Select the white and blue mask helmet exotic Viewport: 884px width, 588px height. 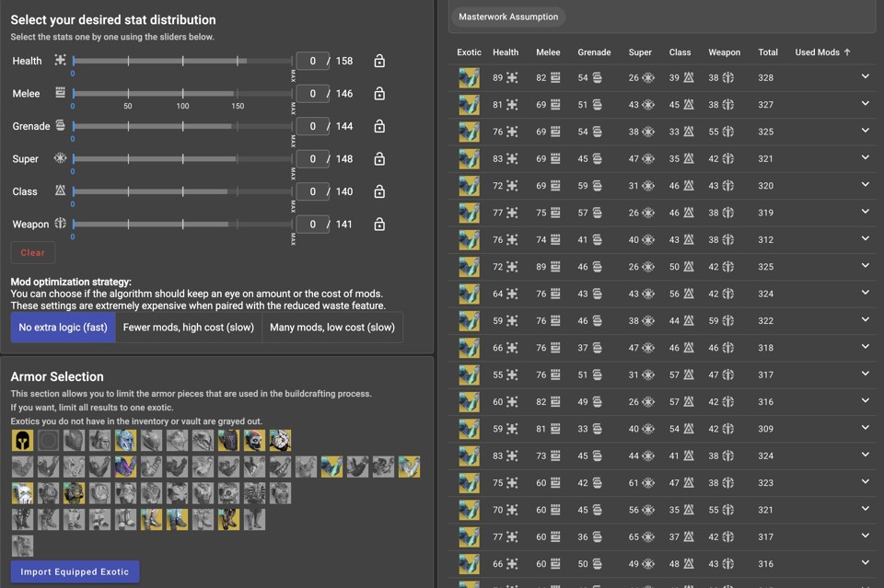click(125, 440)
